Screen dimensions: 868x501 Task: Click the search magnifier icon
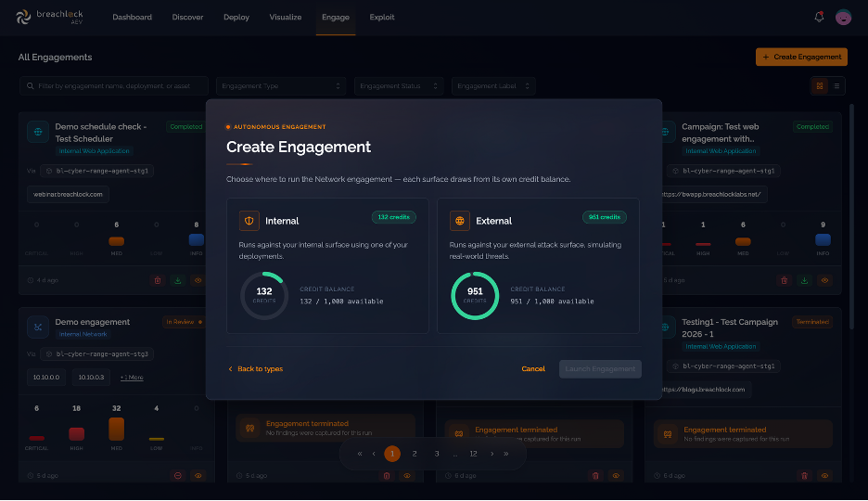pyautogui.click(x=30, y=85)
